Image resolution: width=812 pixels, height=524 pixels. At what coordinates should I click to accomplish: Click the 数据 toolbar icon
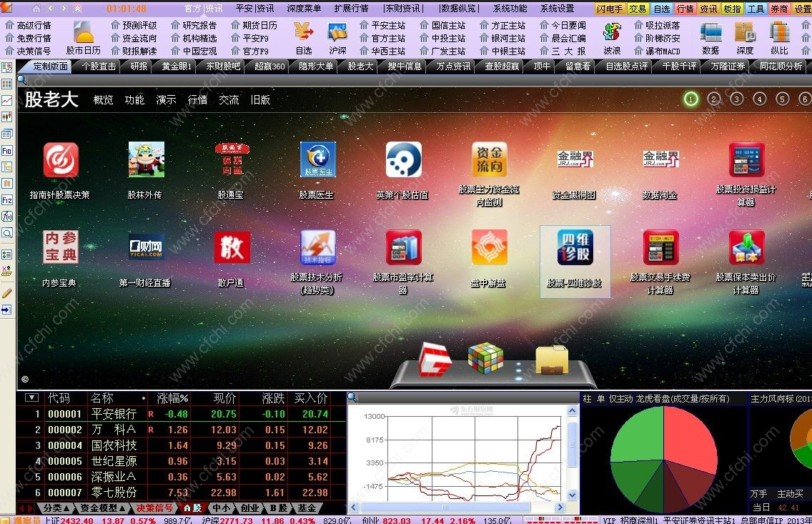[710, 39]
